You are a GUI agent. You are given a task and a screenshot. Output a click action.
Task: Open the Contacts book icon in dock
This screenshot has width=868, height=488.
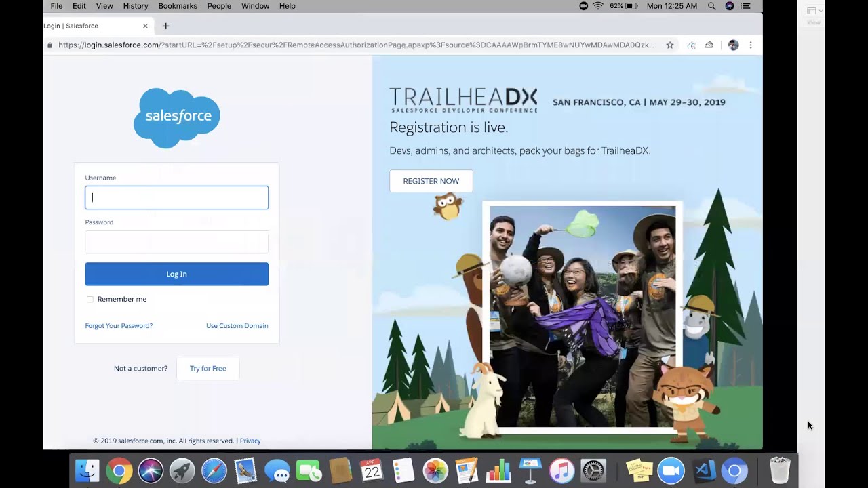(x=340, y=471)
